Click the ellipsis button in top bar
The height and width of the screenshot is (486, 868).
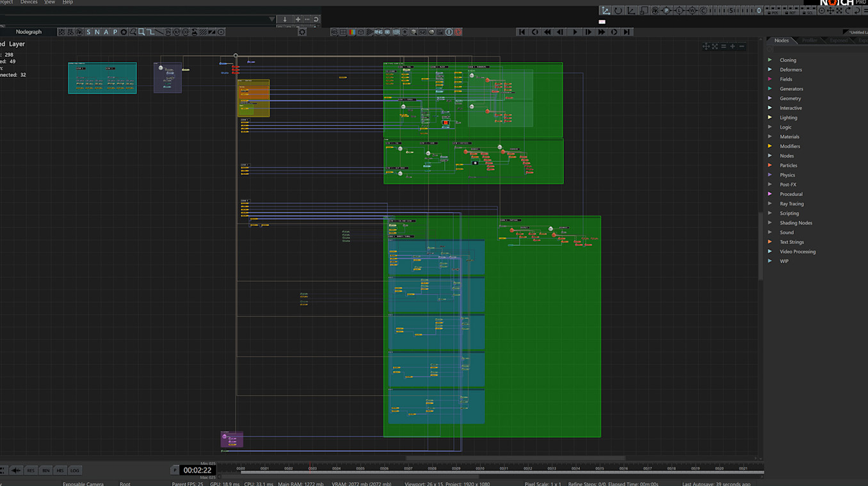coord(307,19)
